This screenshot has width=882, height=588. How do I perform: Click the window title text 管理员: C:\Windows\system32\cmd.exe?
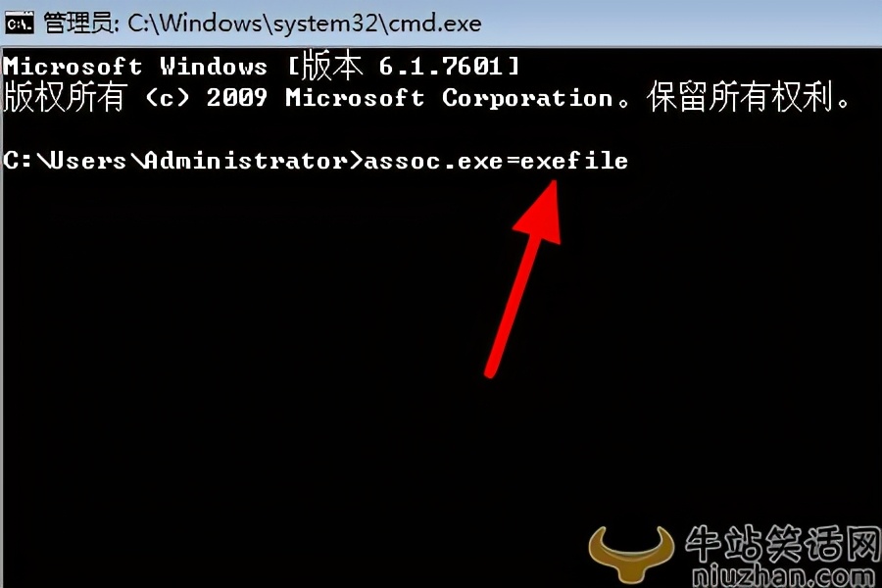[262, 24]
